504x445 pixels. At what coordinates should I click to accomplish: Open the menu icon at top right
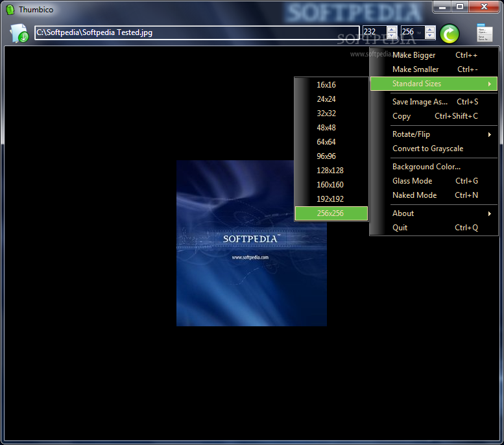(485, 32)
